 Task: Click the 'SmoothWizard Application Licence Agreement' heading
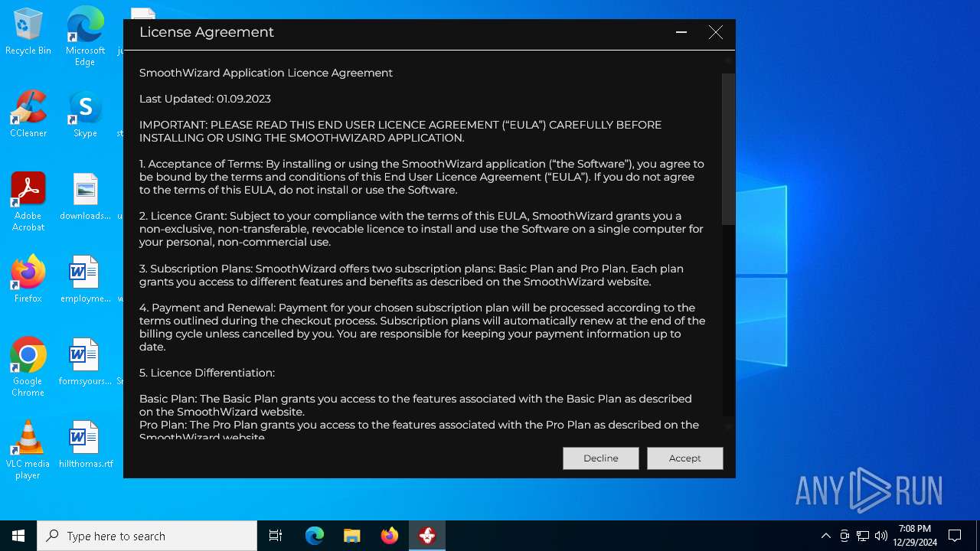[x=266, y=73]
